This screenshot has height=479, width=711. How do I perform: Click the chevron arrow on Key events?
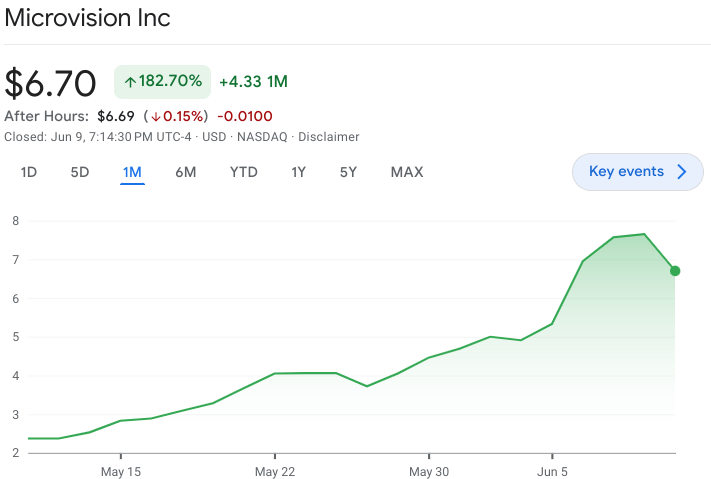[682, 172]
